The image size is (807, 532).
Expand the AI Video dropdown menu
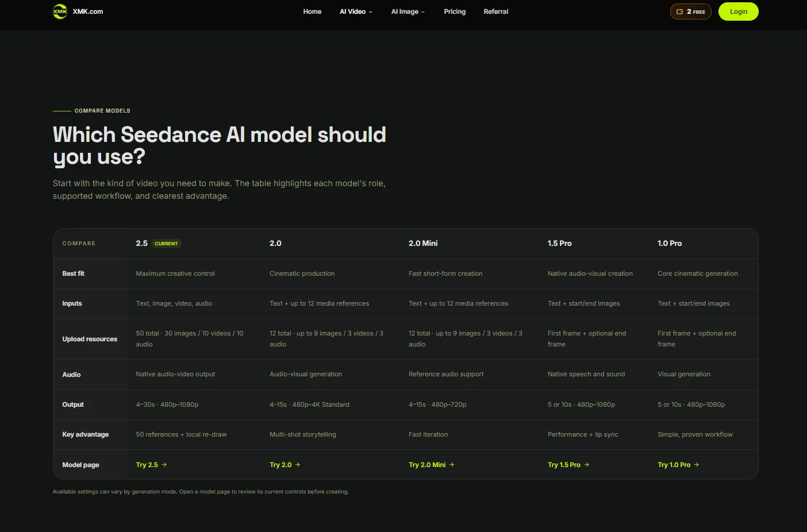click(x=356, y=11)
